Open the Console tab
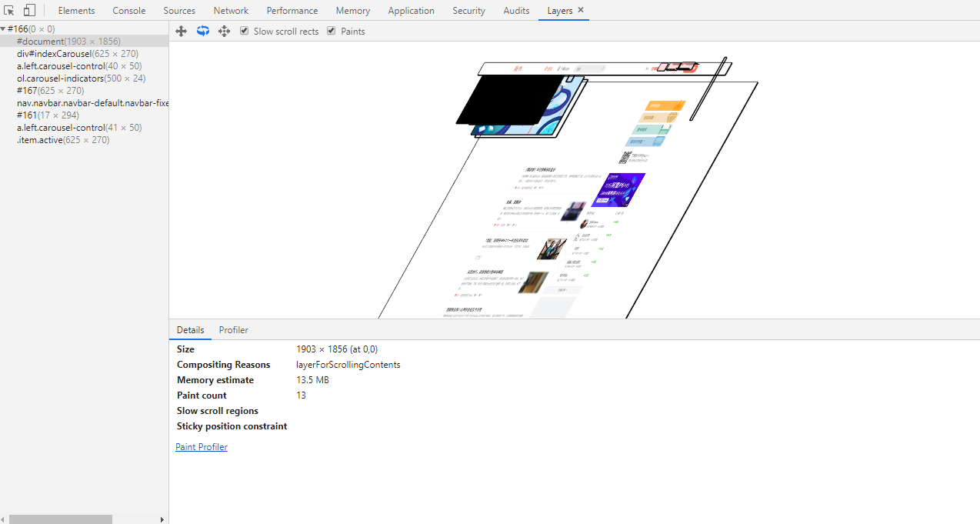 tap(129, 11)
